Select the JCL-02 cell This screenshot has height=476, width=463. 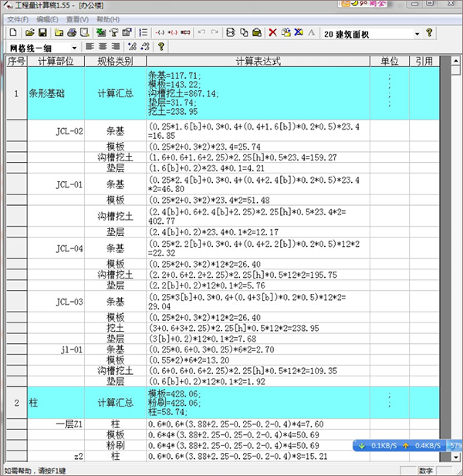point(56,131)
